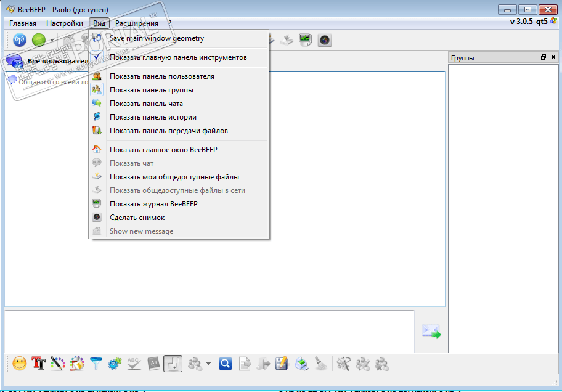562x392 pixels.
Task: Click the red TT font selection icon
Action: pyautogui.click(x=39, y=364)
